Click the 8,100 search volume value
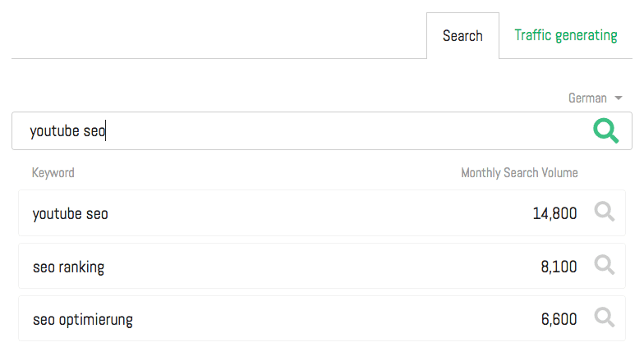 559,267
